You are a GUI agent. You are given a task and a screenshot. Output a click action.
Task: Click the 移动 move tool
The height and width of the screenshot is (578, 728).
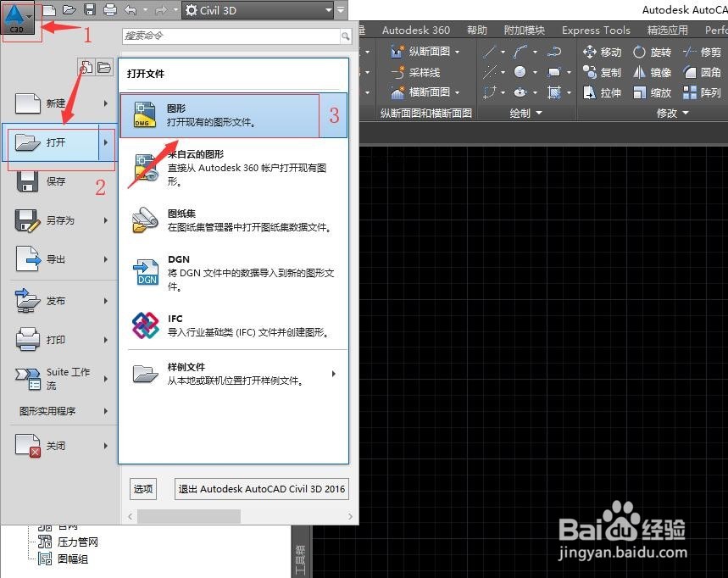click(603, 52)
